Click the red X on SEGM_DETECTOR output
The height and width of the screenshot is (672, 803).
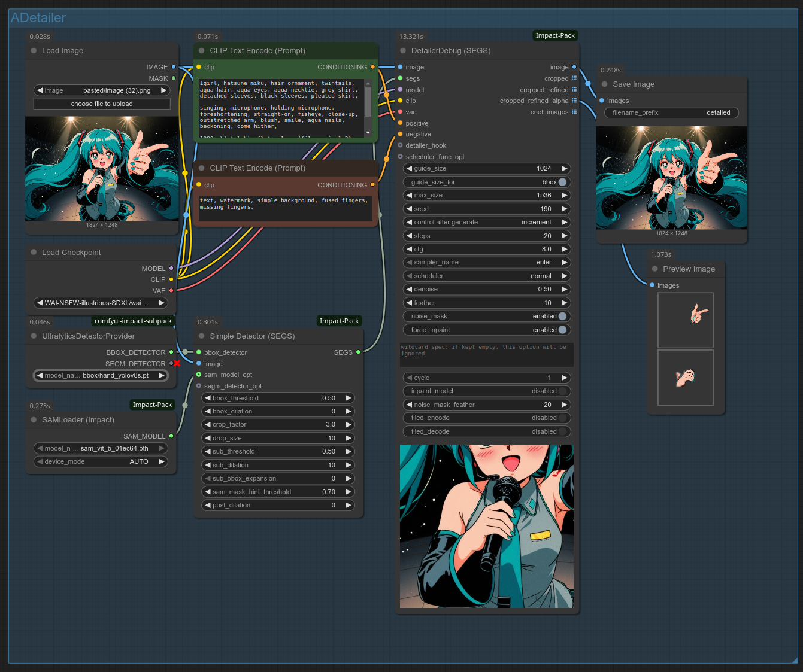coord(177,364)
